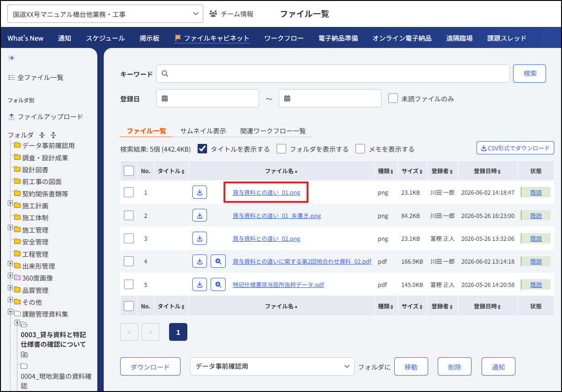Open the project selector dropdown
562x392 pixels.
coord(105,14)
